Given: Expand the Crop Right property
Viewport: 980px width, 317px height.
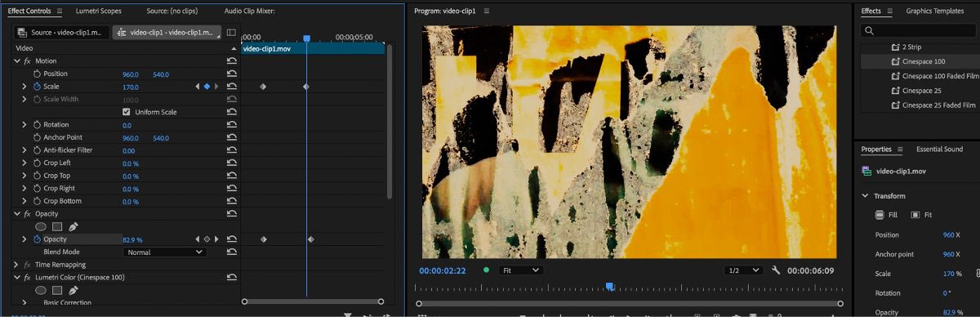Looking at the screenshot, I should tap(24, 188).
